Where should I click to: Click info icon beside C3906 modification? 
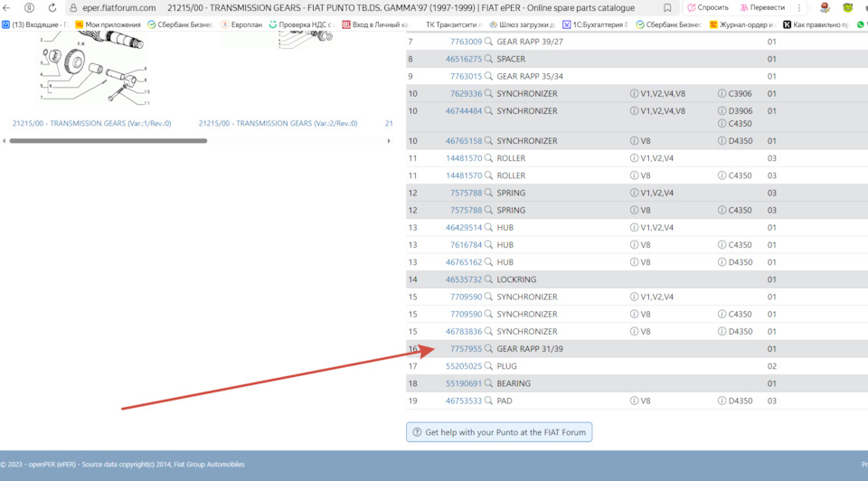tap(722, 93)
